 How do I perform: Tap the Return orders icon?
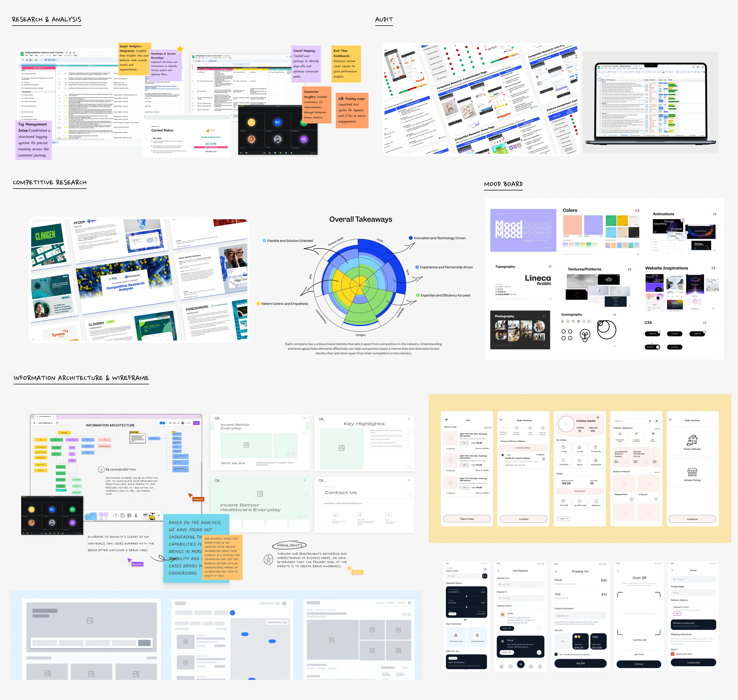point(579,460)
